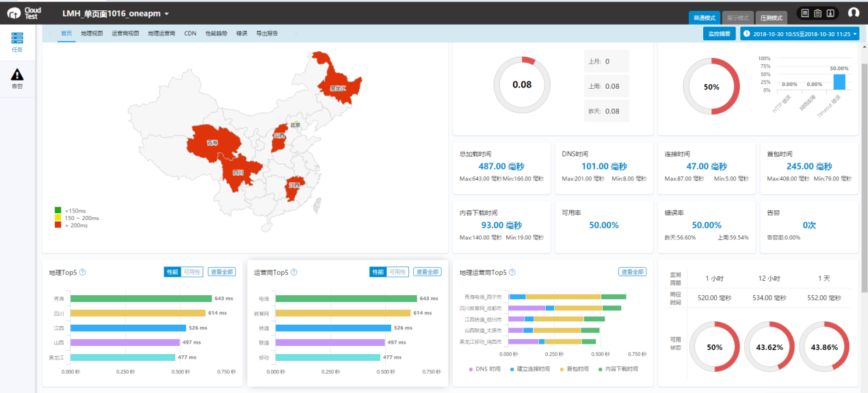Screen dimensions: 868x393
Task: Select 性能 toggle in 地理Top5
Action: tap(172, 272)
